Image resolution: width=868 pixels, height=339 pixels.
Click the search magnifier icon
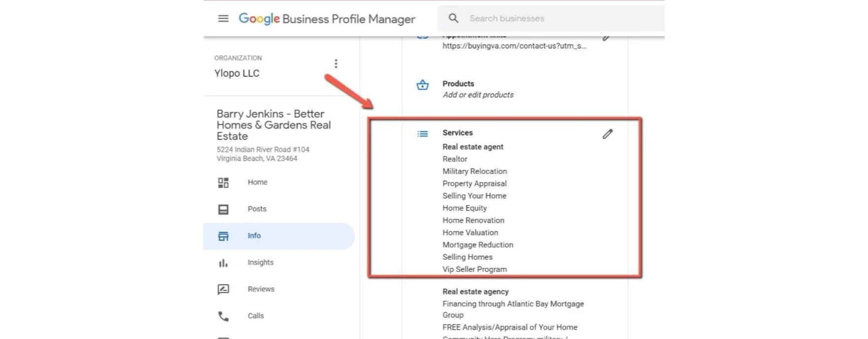click(x=454, y=18)
